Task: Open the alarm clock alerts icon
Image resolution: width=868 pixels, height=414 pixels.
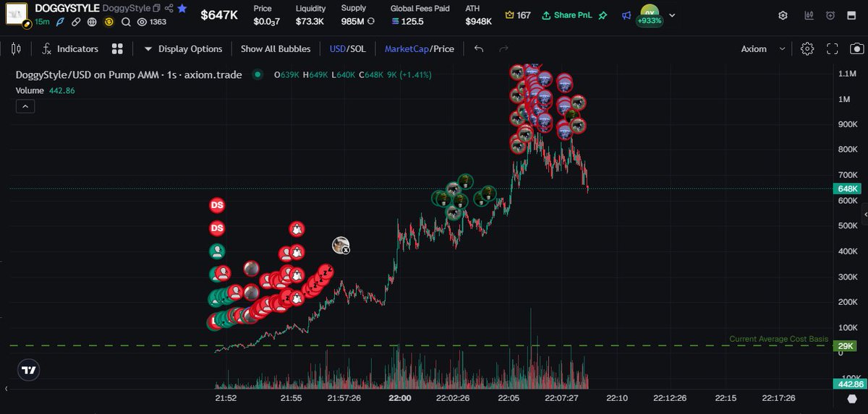Action: (830, 15)
